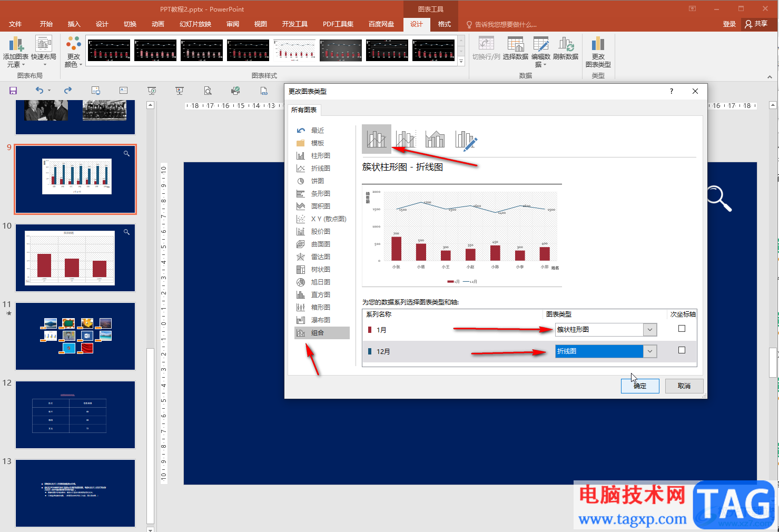Select slide 10 thumbnail
This screenshot has width=779, height=532.
tap(75, 258)
